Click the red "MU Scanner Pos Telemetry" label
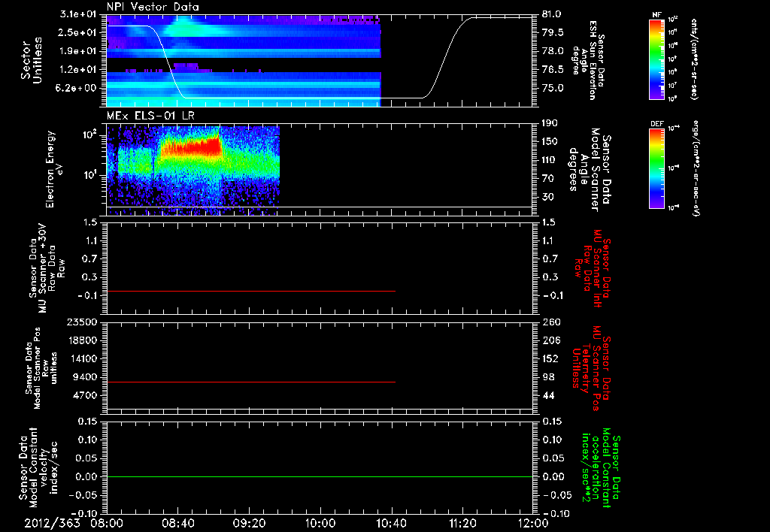 [x=591, y=369]
